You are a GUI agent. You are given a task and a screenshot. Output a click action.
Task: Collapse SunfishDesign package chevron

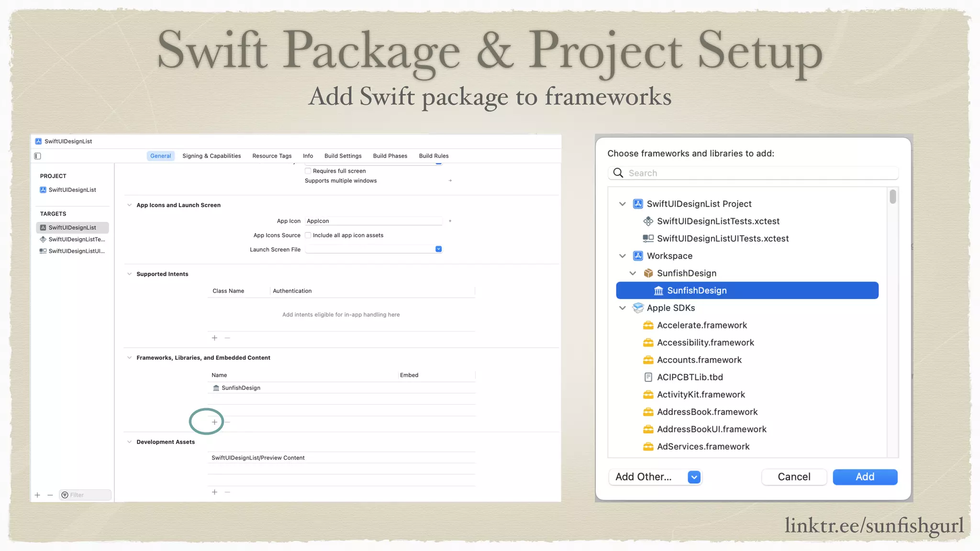633,274
